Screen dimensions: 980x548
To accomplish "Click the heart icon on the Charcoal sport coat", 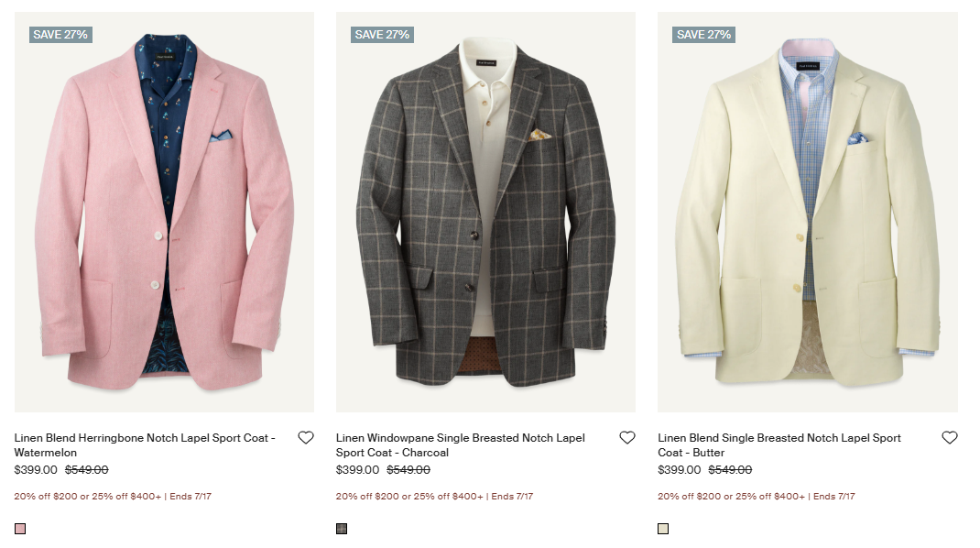I will pyautogui.click(x=627, y=437).
